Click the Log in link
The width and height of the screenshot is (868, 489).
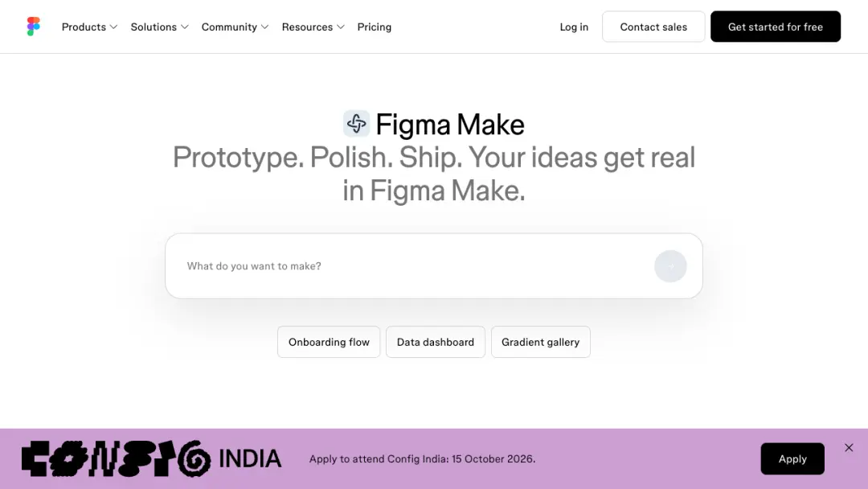[574, 27]
